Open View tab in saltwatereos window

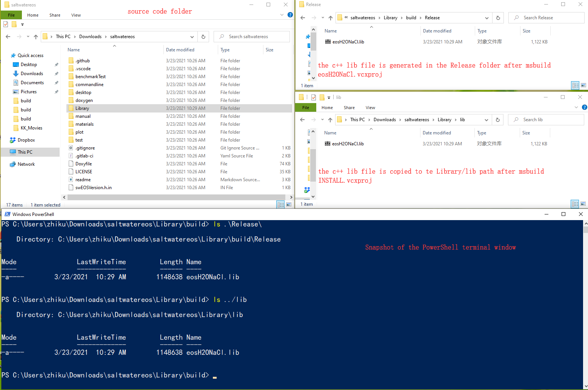pyautogui.click(x=76, y=15)
